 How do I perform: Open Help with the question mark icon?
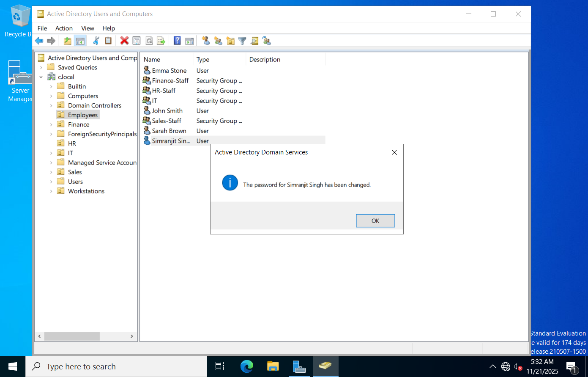[177, 41]
